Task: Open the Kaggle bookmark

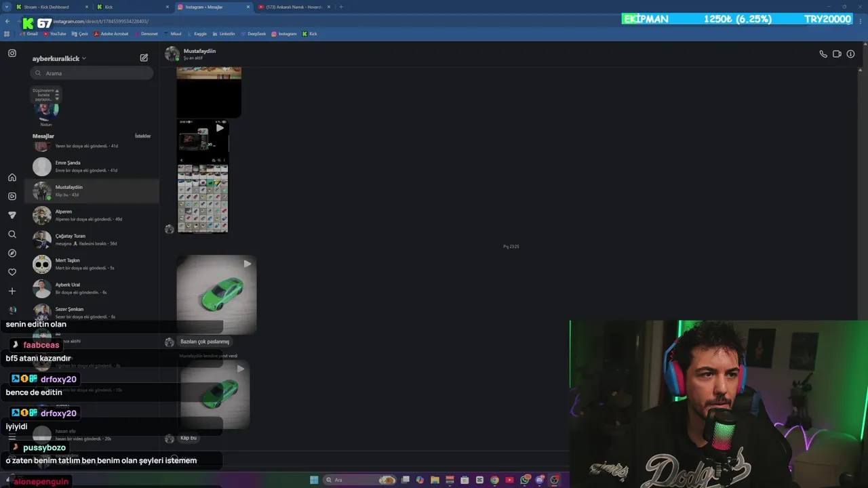Action: [x=197, y=33]
